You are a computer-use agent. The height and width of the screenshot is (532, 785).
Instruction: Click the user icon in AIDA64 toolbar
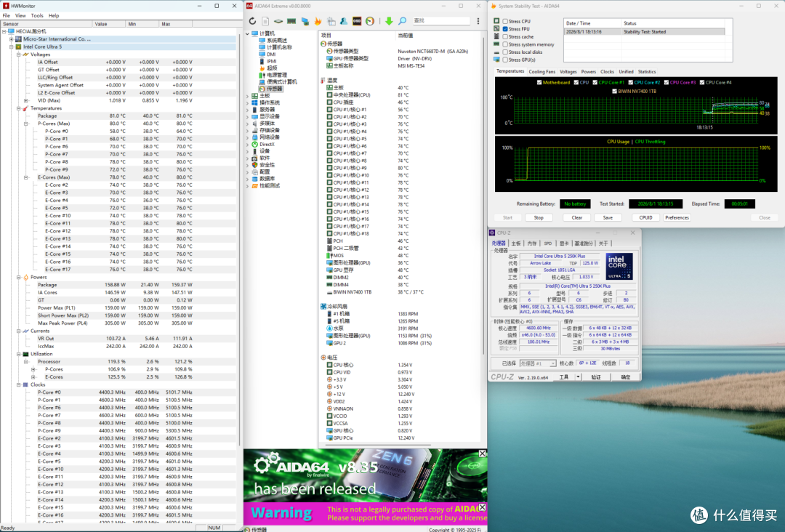(344, 21)
